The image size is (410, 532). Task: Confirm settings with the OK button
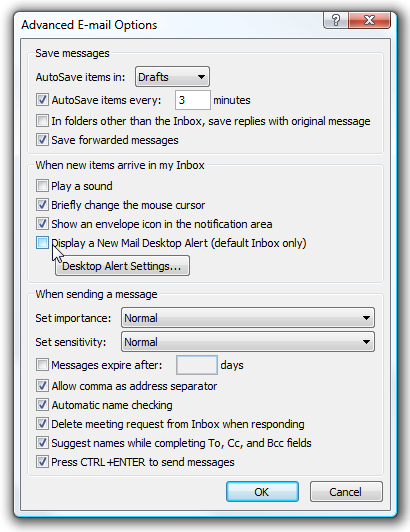(x=262, y=492)
